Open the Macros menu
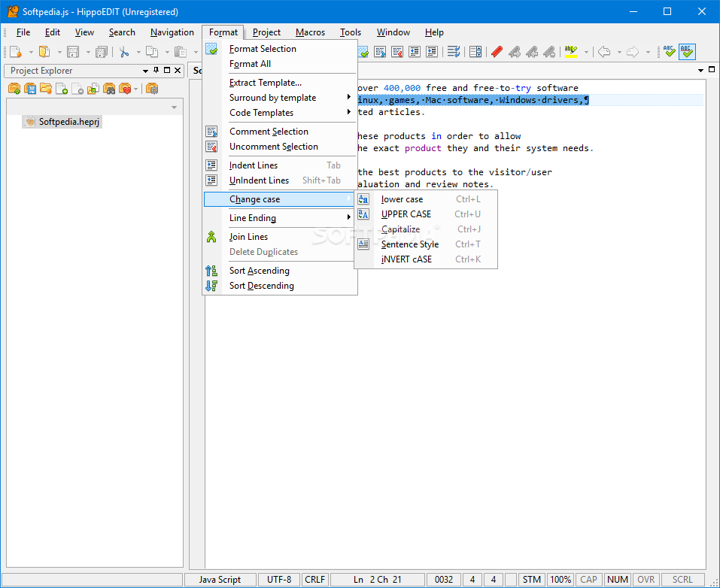 tap(310, 32)
